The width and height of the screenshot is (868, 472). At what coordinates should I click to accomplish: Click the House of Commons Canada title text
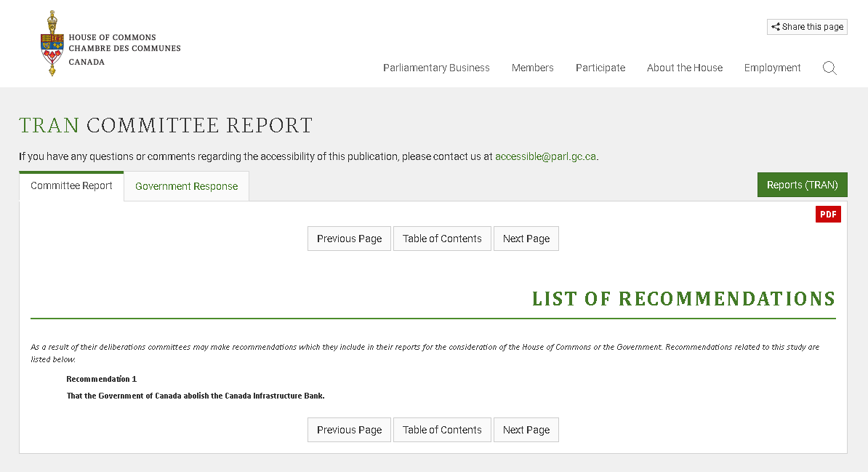tap(124, 49)
